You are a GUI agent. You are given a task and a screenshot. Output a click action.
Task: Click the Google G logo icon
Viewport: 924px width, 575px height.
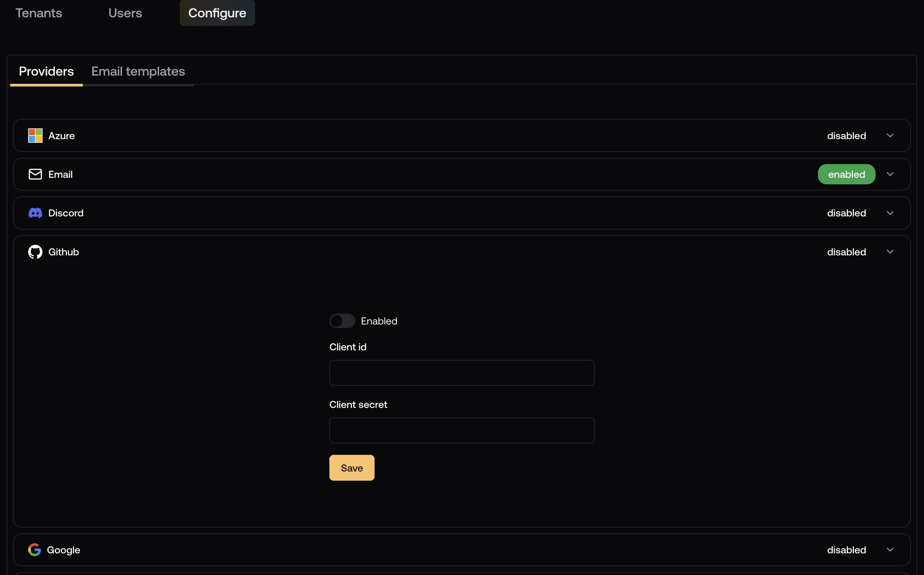(35, 550)
